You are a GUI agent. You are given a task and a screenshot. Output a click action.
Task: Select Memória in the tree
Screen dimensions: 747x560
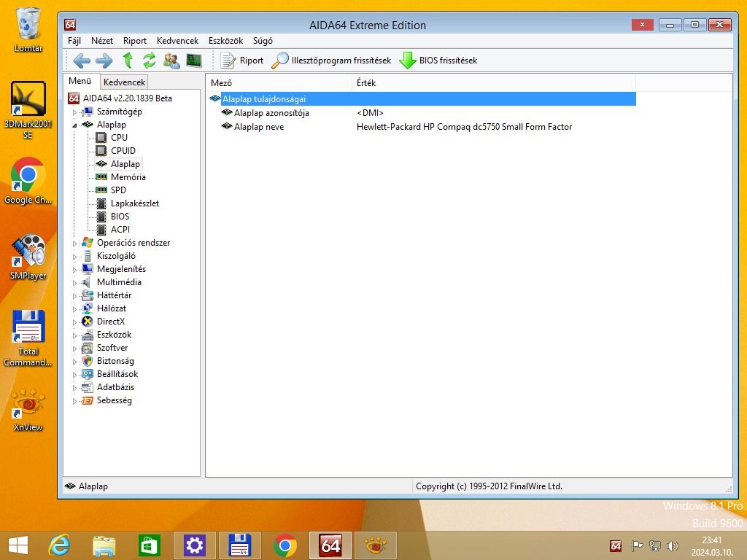(x=128, y=177)
